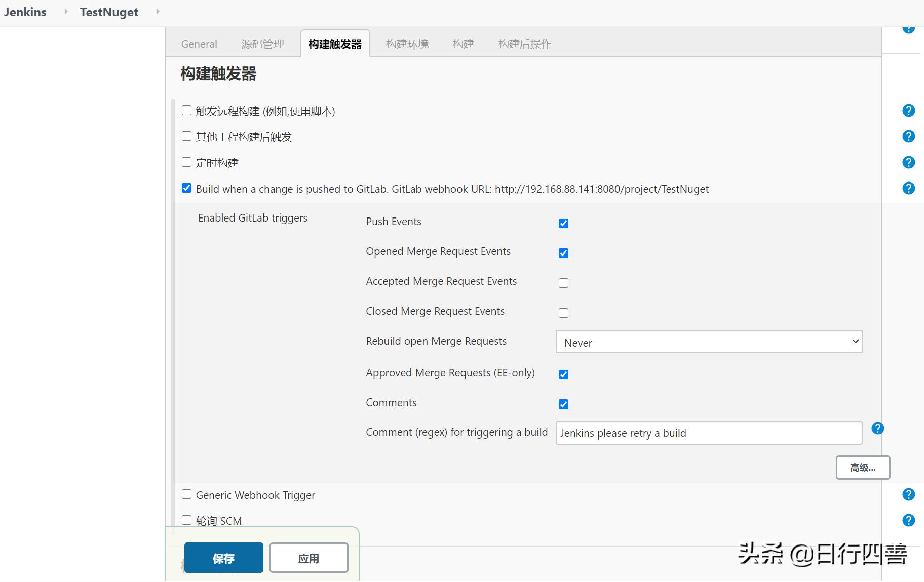Enable Accepted Merge Request Events checkbox
Image resolution: width=924 pixels, height=582 pixels.
[563, 283]
